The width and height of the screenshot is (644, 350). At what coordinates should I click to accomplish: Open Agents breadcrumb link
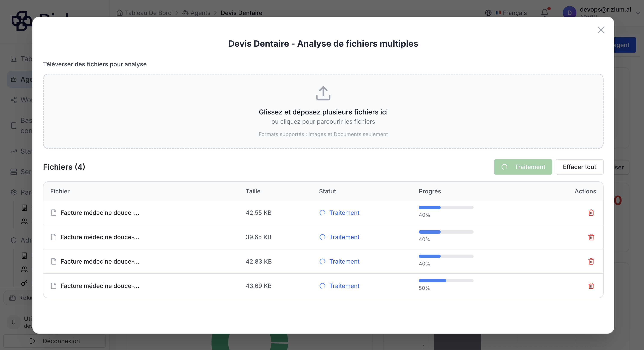(201, 13)
